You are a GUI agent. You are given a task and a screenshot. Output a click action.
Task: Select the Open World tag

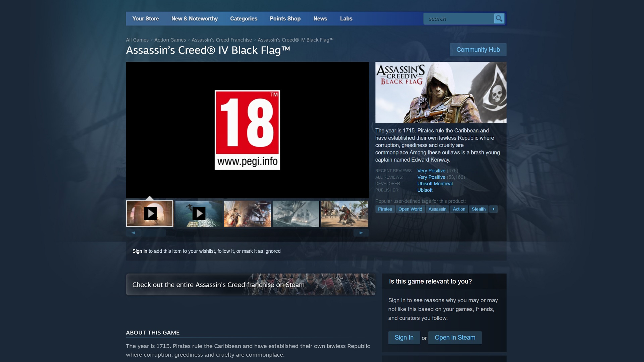tap(410, 209)
